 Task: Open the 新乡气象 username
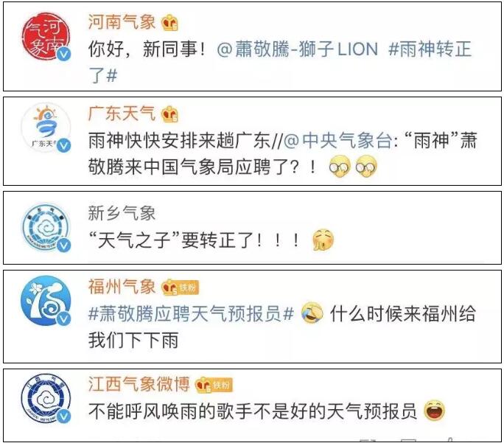[122, 213]
